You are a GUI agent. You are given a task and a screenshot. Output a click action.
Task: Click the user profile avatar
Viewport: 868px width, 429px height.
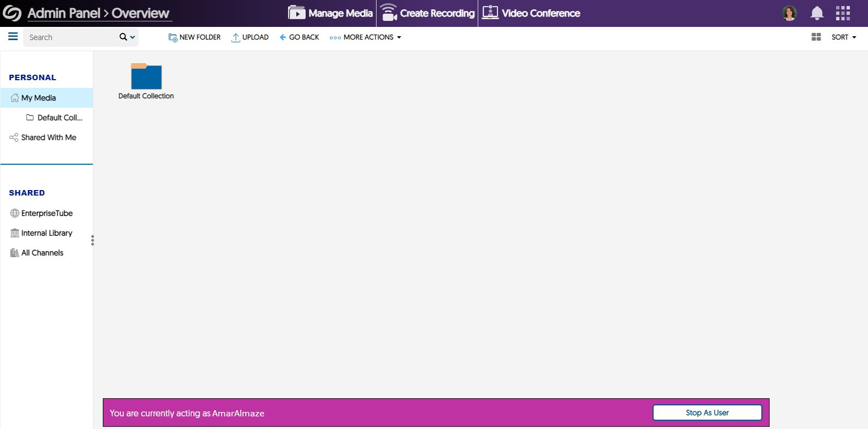[789, 13]
